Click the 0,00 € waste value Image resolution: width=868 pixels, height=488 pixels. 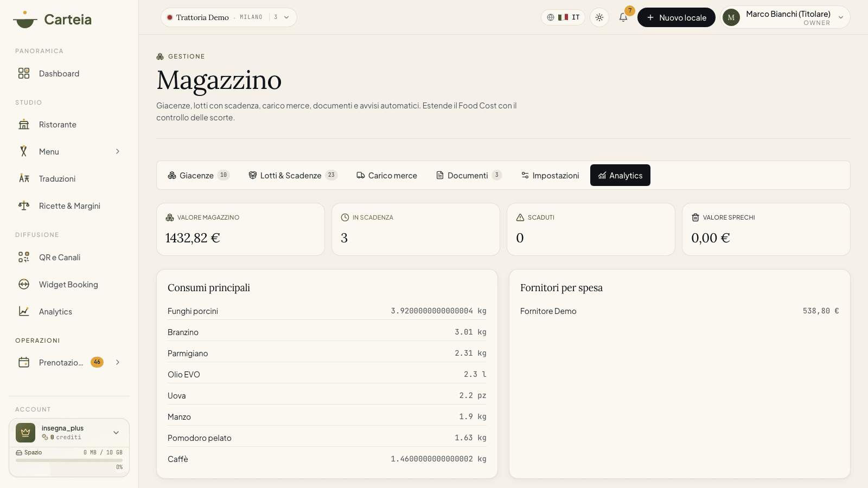(x=711, y=238)
